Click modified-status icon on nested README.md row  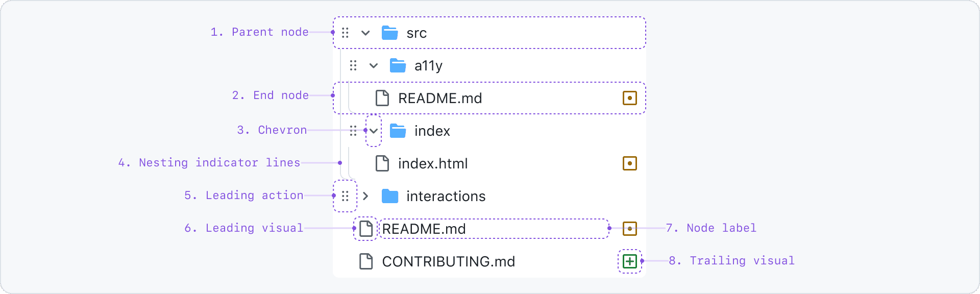(x=630, y=98)
